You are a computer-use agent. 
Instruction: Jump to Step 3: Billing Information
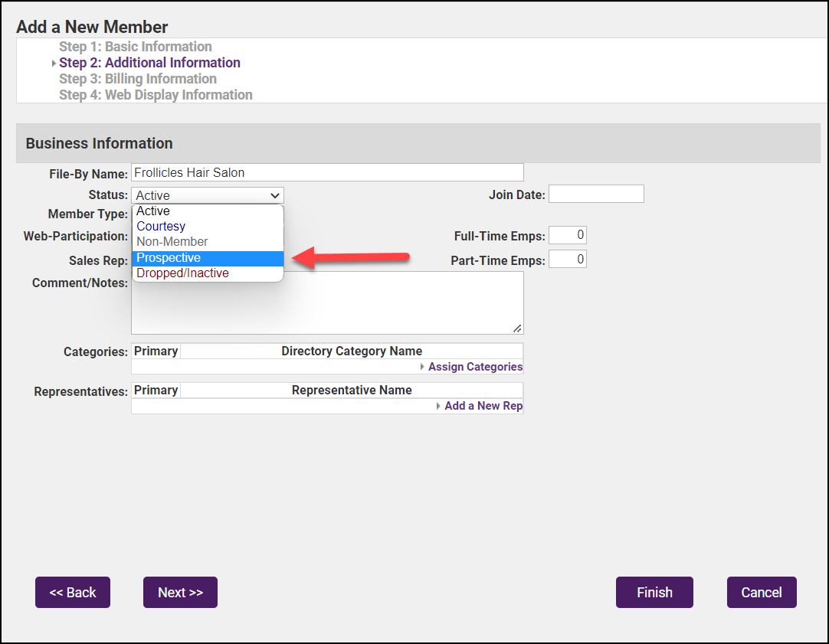click(x=138, y=79)
